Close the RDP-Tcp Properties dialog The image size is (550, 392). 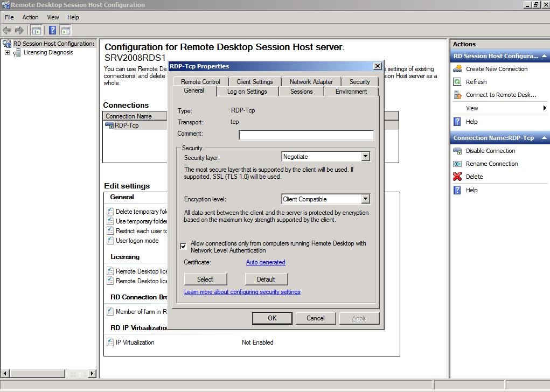[x=378, y=66]
